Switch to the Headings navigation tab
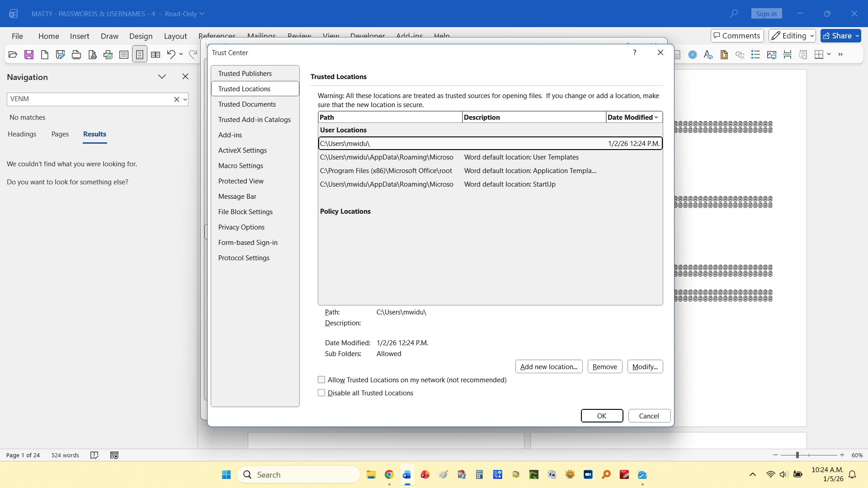Screen dimensions: 868x488 coord(22,134)
